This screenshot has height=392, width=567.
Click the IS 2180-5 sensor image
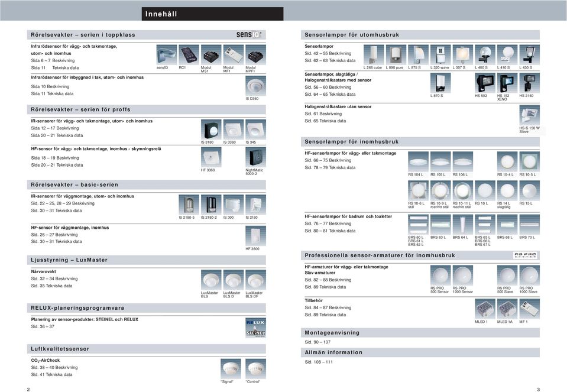pyautogui.click(x=189, y=205)
